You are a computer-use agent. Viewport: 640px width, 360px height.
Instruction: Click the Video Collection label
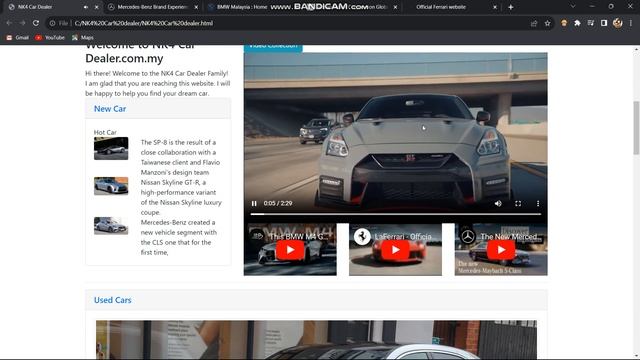point(273,47)
